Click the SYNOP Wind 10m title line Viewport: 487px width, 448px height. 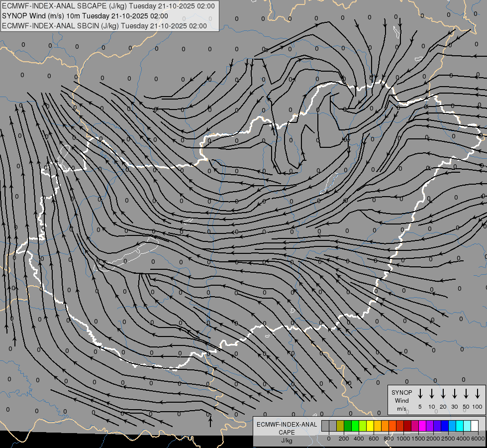click(85, 16)
